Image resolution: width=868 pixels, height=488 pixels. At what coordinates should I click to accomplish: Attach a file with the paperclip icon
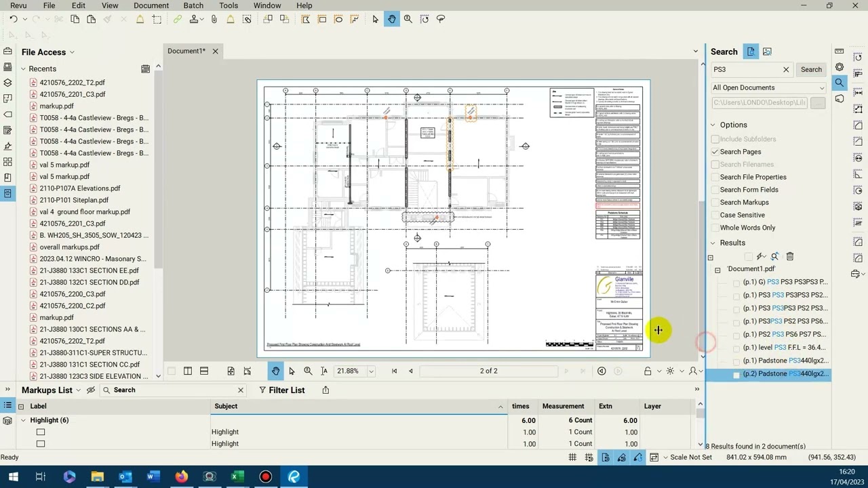point(214,19)
